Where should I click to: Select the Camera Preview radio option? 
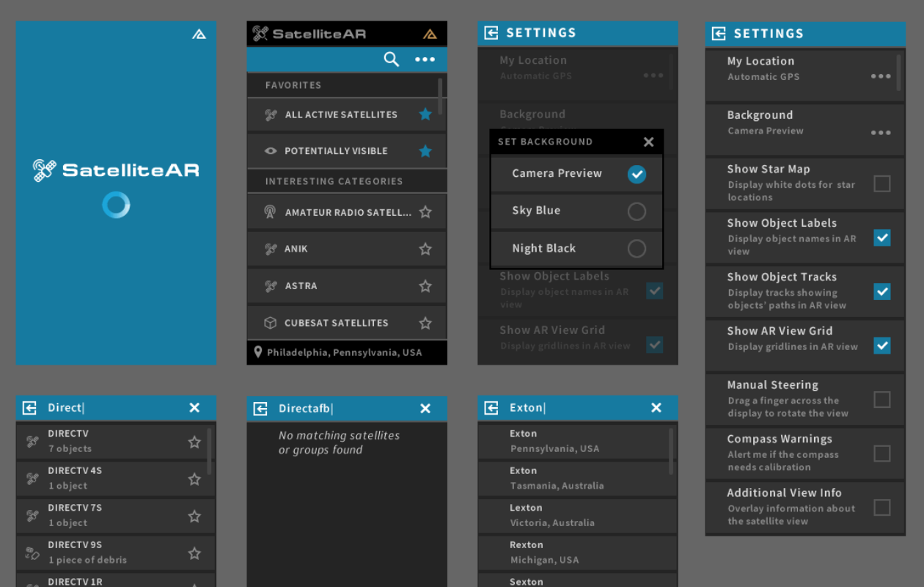pos(637,174)
